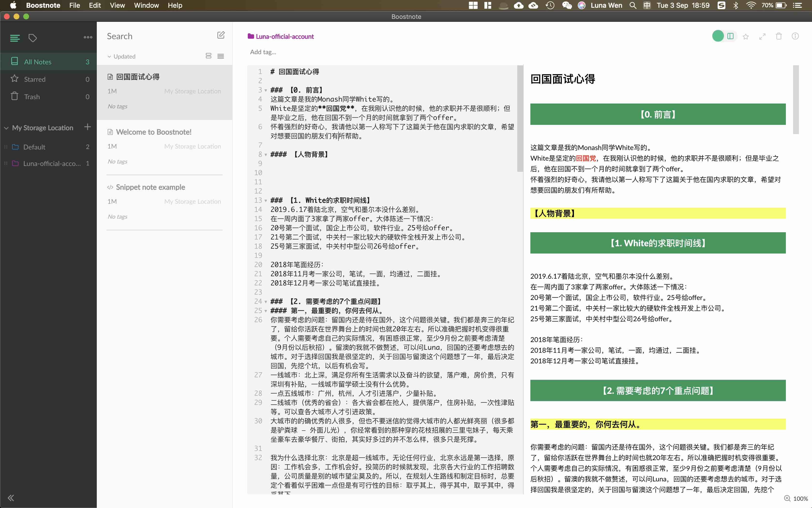Expand the note to fullscreen
The image size is (812, 508).
click(762, 36)
